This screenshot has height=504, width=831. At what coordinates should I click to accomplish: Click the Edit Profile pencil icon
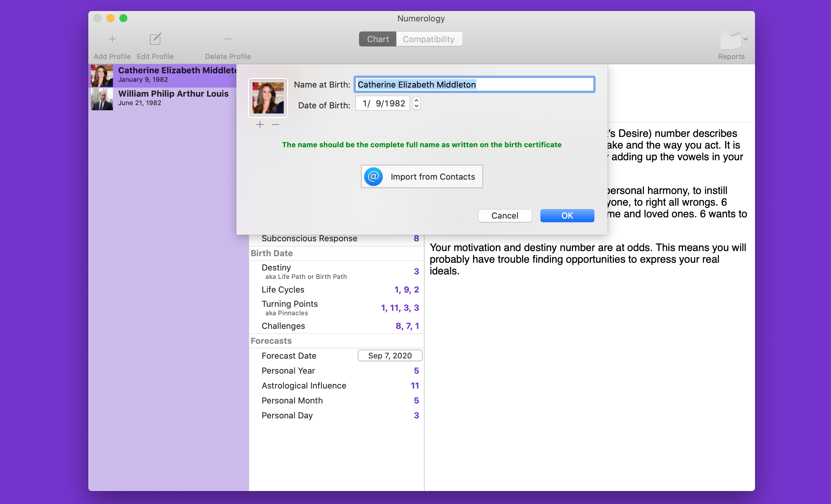coord(155,39)
